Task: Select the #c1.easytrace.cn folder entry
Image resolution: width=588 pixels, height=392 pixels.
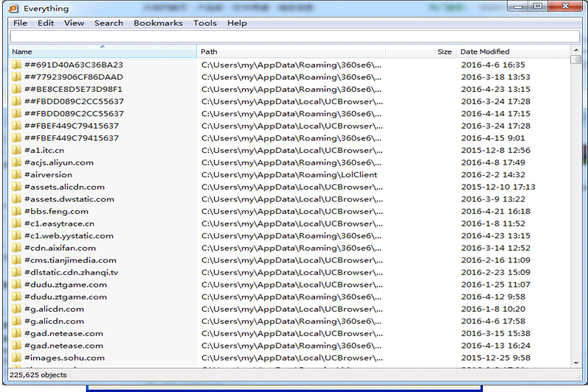Action: [x=60, y=224]
